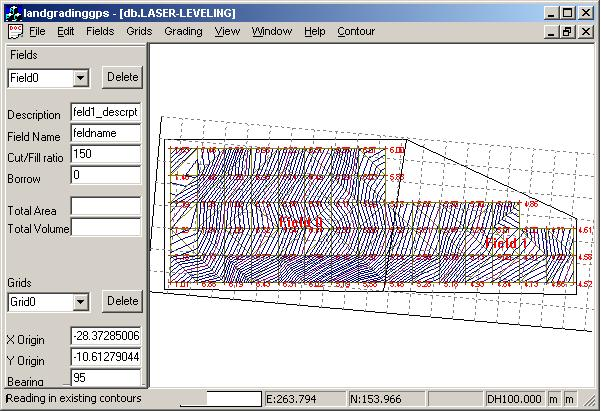Close the inner document window
This screenshot has height=411, width=601.
585,31
